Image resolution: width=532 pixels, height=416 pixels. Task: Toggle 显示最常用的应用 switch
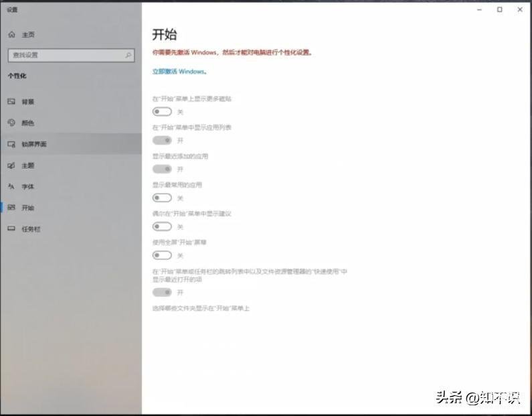click(x=162, y=198)
